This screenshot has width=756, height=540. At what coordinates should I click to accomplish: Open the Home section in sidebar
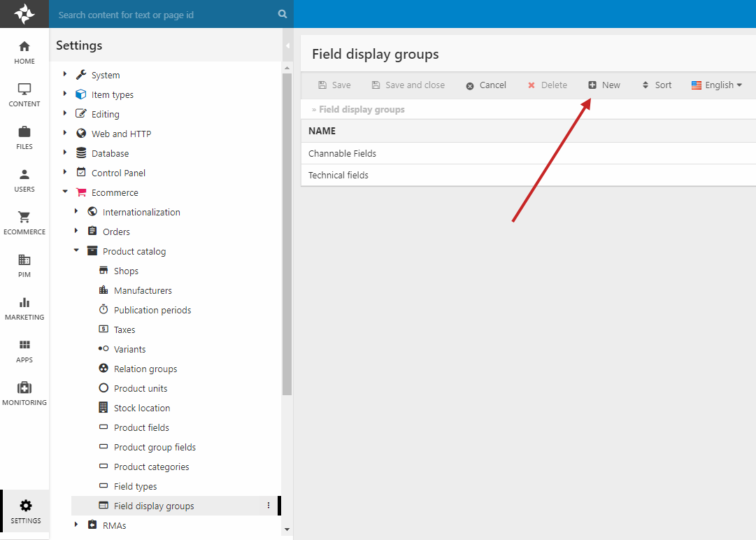point(24,52)
